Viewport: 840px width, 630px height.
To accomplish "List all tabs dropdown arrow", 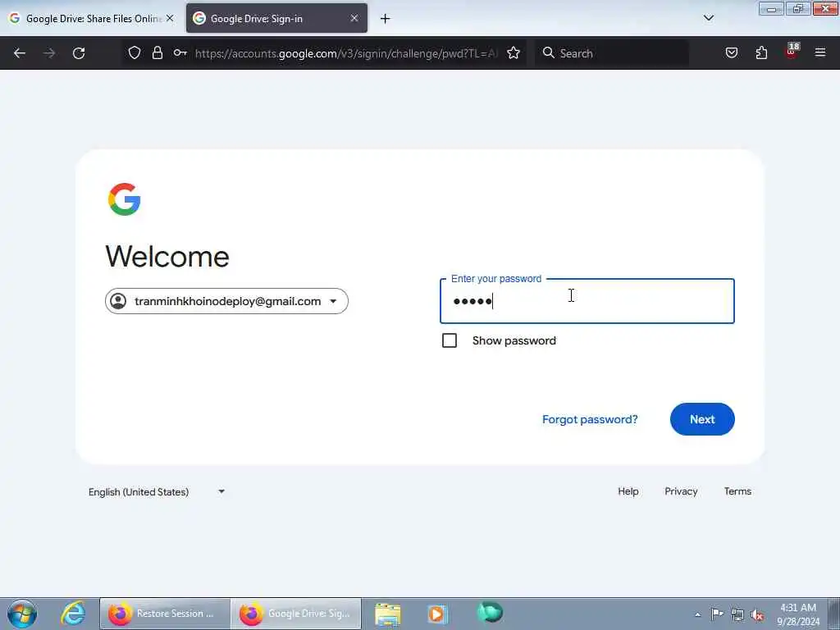I will [x=708, y=18].
